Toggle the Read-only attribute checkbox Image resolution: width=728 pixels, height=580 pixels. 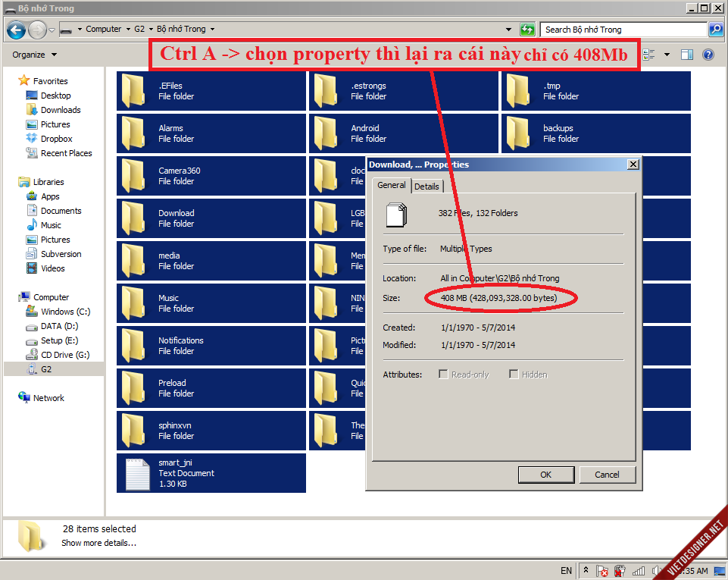click(x=443, y=374)
